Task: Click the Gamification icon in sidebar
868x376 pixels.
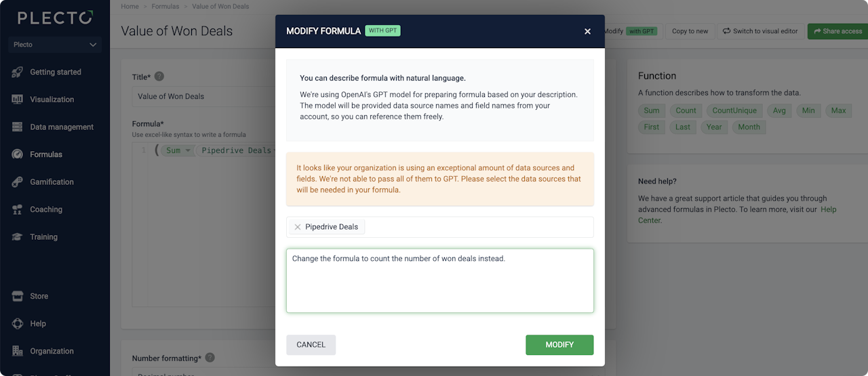Action: tap(18, 182)
